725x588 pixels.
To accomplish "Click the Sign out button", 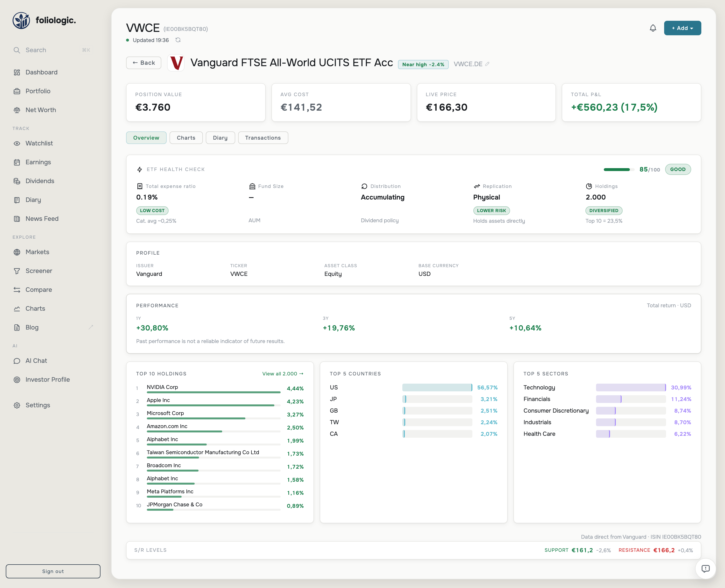I will (x=53, y=571).
